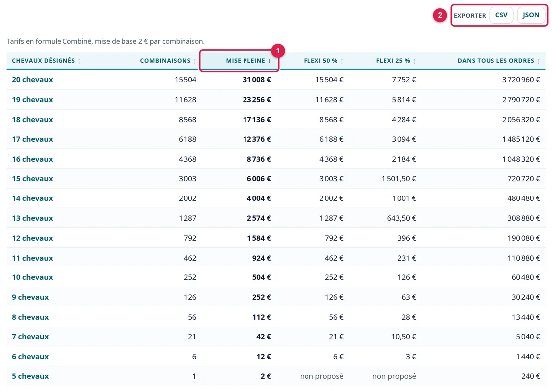Open the 19 chevaux row link
Viewport: 552px width, 392px height.
tap(32, 100)
